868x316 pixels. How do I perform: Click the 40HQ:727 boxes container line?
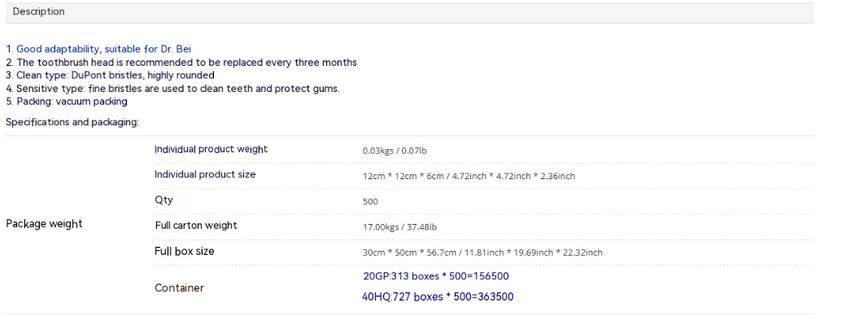pyautogui.click(x=438, y=297)
